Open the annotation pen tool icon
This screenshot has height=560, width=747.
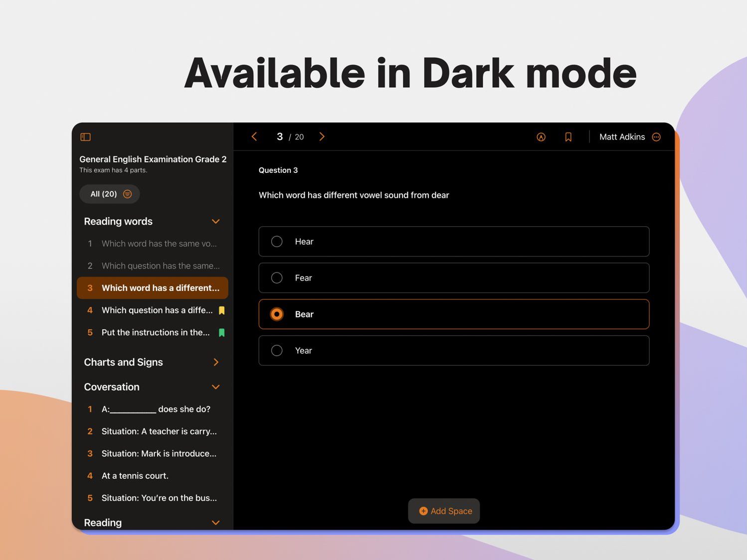(541, 137)
